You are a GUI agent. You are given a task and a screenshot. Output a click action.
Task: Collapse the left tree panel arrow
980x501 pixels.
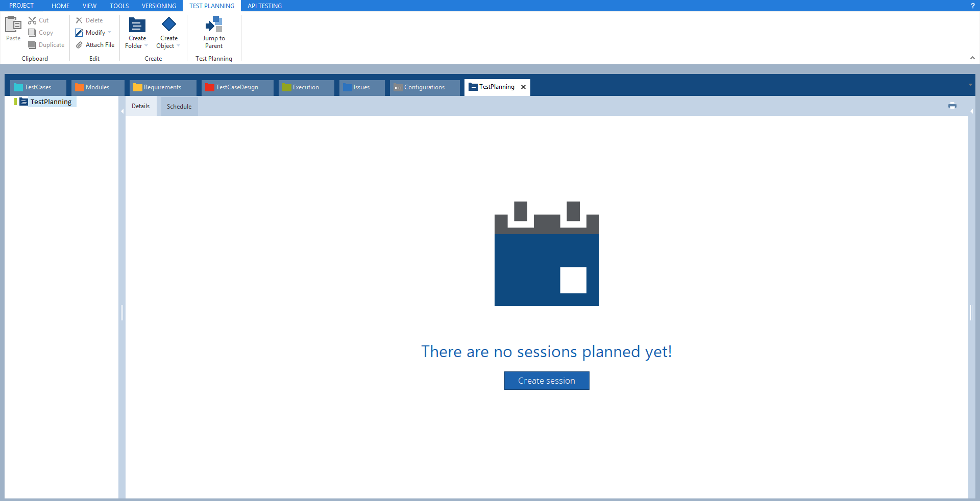[x=122, y=111]
